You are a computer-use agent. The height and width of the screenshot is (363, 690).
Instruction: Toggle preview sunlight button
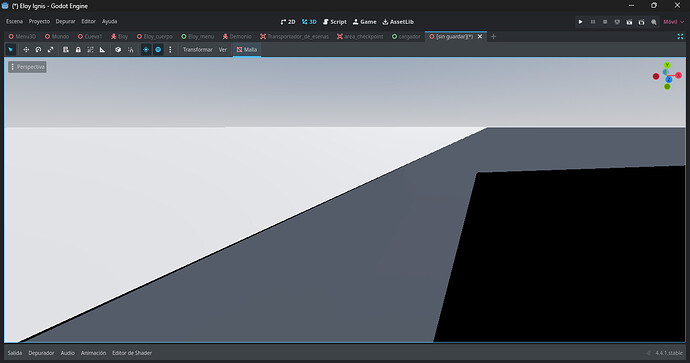click(146, 50)
